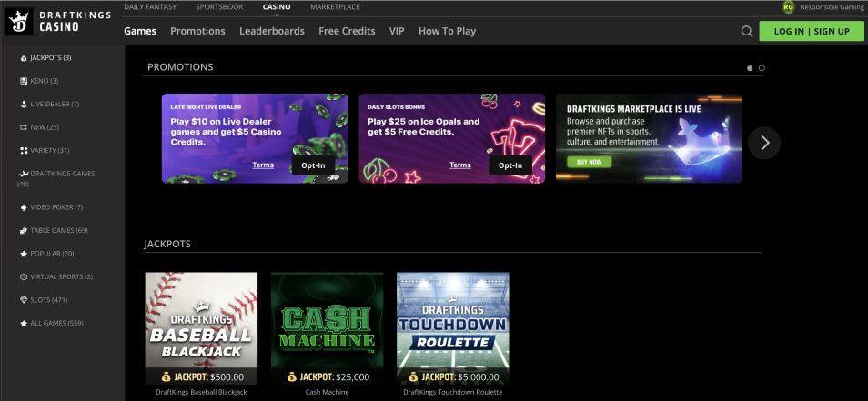This screenshot has width=868, height=401.
Task: Click the Keno sidebar icon
Action: click(24, 81)
